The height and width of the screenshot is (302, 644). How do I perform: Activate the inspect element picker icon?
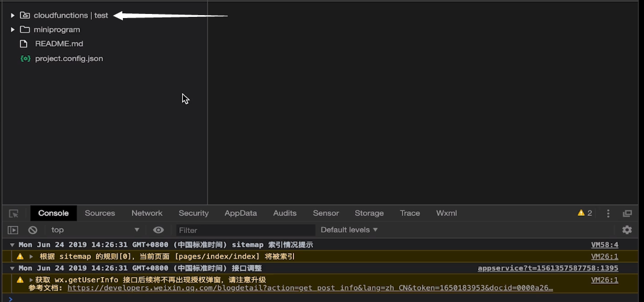point(13,214)
